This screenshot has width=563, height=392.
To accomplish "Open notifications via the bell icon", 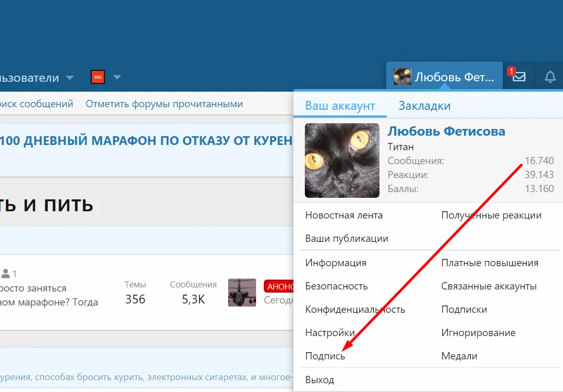I will click(549, 77).
